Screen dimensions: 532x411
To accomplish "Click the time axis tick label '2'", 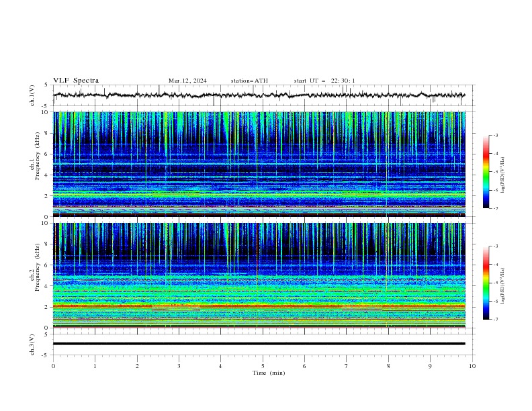I will pyautogui.click(x=137, y=366).
